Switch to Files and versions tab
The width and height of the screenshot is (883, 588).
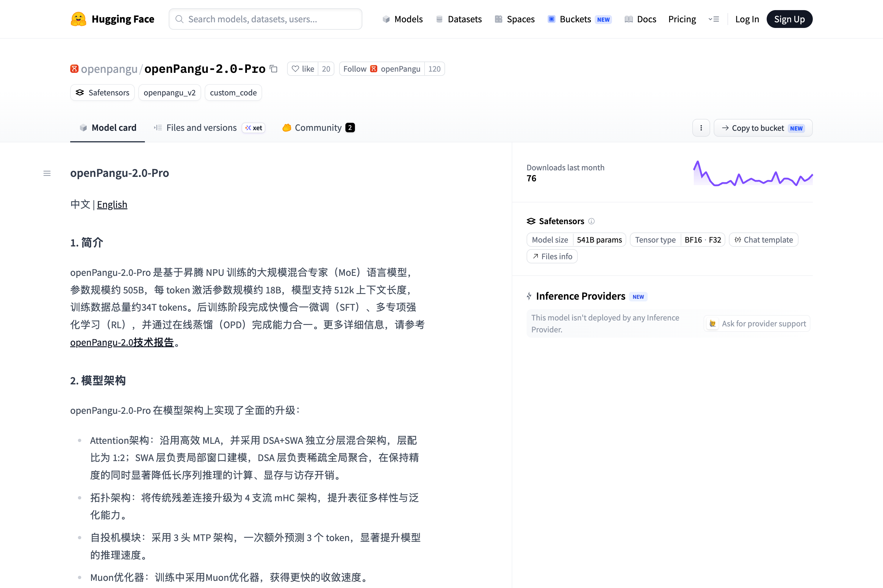(209, 128)
